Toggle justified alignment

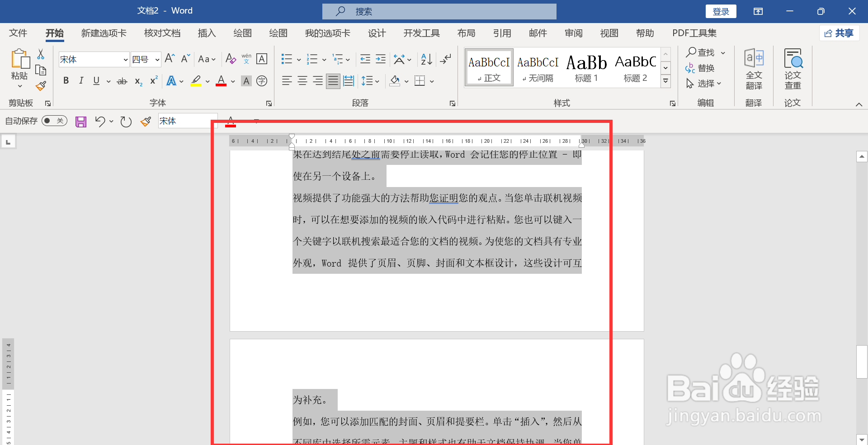coord(333,81)
